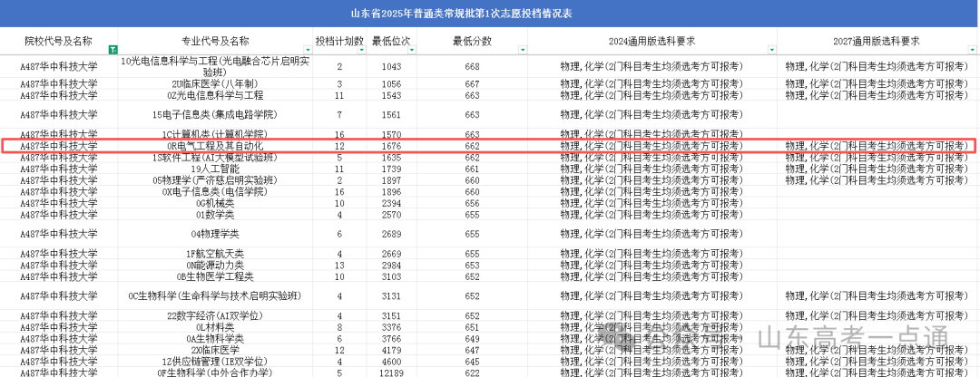
Task: Select the 投档计划数 header cell
Action: pos(338,42)
